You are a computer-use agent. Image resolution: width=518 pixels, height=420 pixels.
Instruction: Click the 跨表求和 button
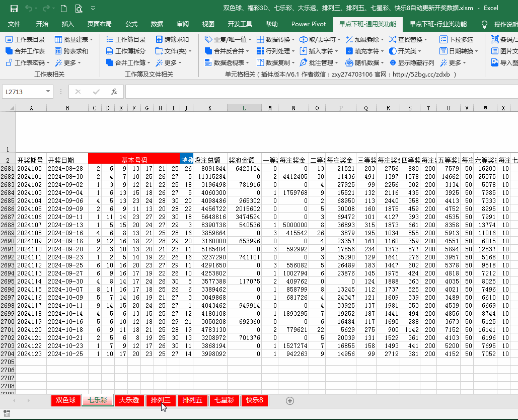point(71,51)
